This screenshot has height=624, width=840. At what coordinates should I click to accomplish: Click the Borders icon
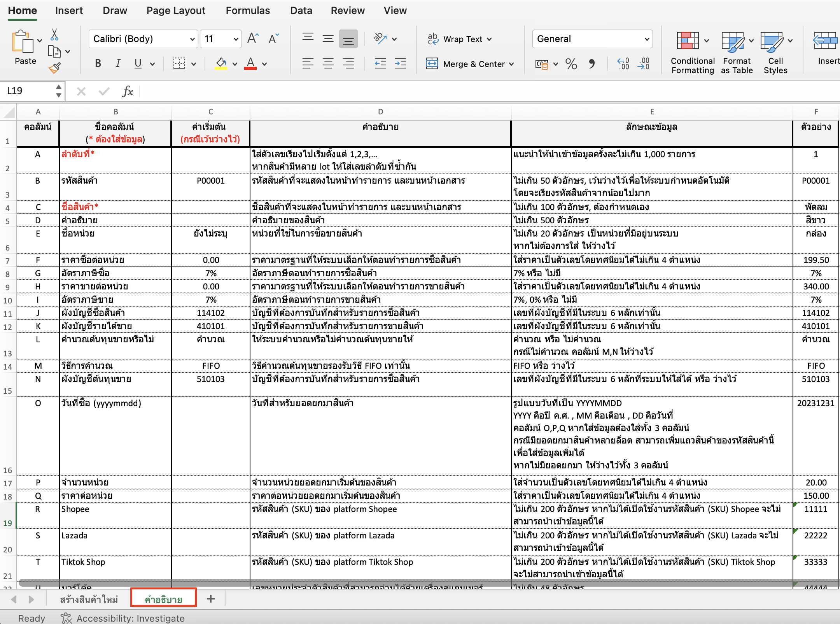[x=179, y=63]
